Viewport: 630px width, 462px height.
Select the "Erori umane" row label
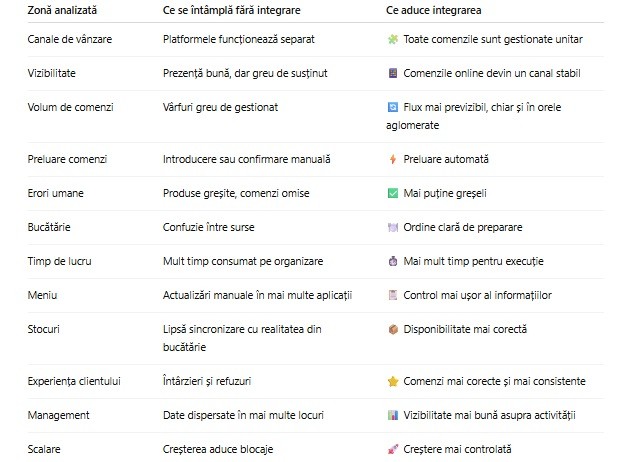55,193
